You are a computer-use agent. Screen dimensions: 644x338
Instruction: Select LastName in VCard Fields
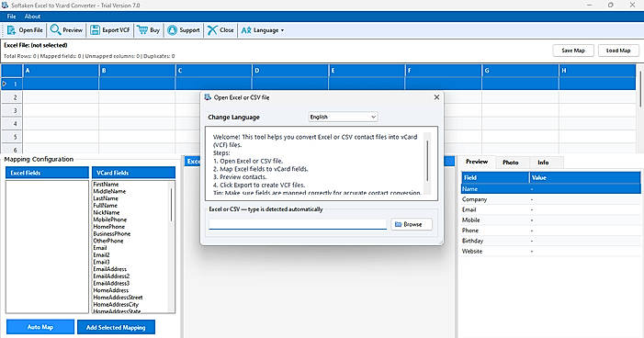(x=106, y=198)
